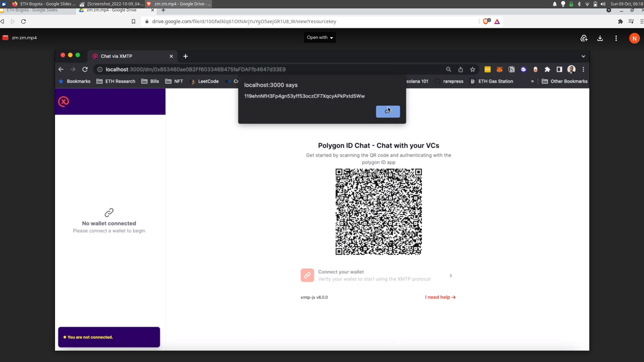Screen dimensions: 644x362
Task: Switch to Screenshot window in taskbar
Action: pos(111,4)
